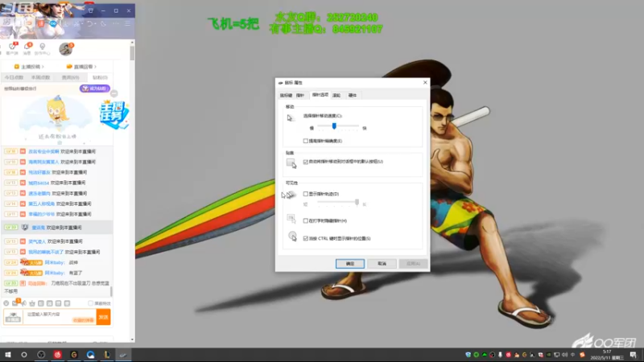Screen dimensions: 644x362
Task: Click into the chat message input field
Action: pyautogui.click(x=60, y=317)
